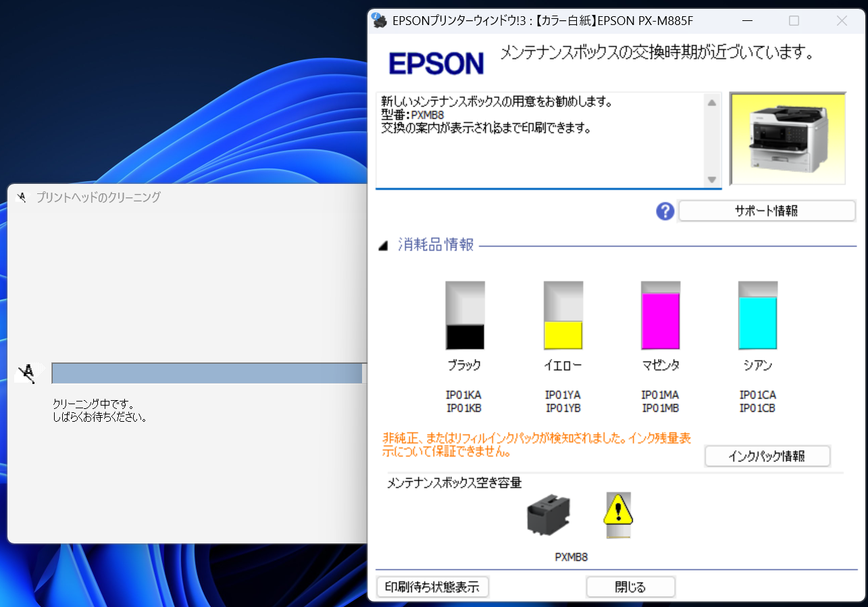
Task: Open サポート情報
Action: [767, 210]
